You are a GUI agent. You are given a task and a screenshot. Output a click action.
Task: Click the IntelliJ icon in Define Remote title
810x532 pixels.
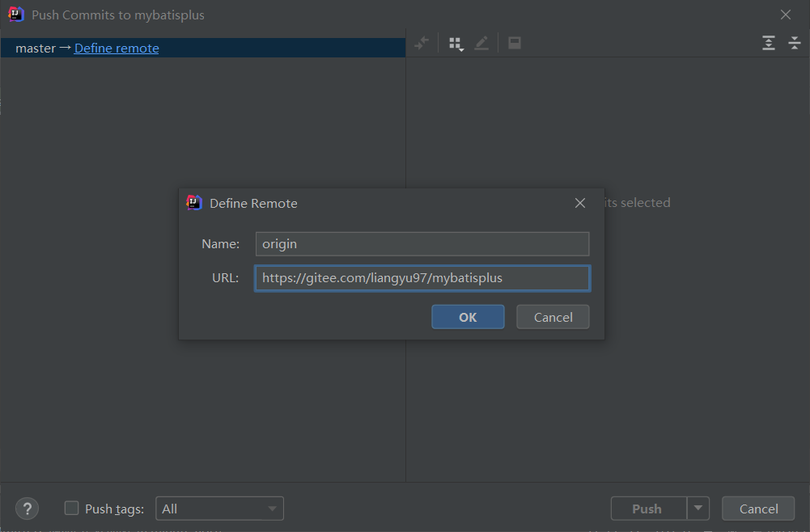[193, 203]
